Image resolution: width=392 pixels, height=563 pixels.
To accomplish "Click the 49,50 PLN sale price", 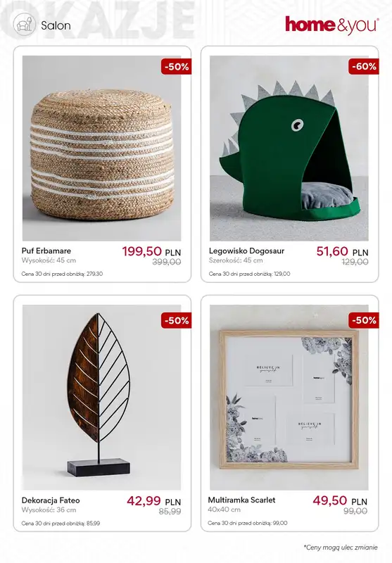I will coord(340,500).
